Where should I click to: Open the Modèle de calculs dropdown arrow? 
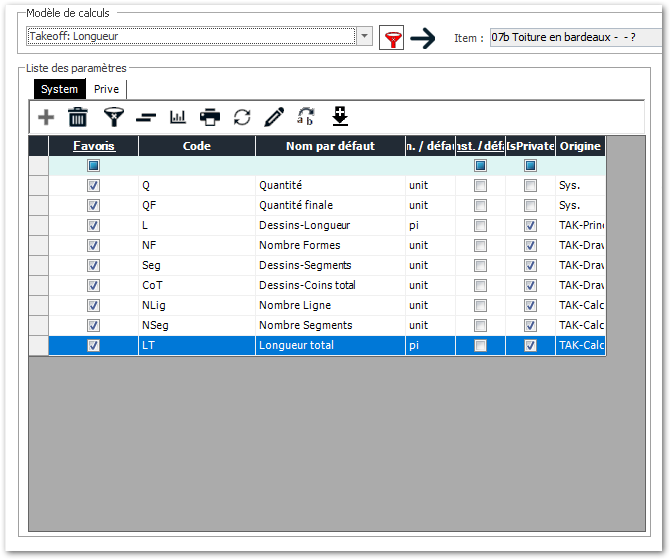pyautogui.click(x=365, y=37)
